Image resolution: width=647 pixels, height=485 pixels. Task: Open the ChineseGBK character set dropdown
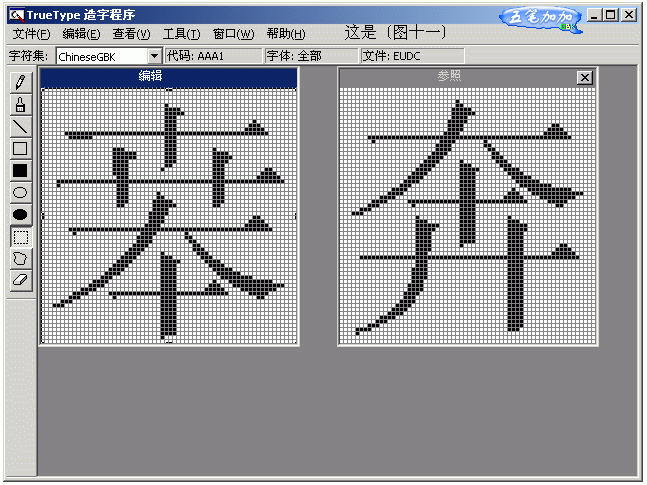[154, 56]
